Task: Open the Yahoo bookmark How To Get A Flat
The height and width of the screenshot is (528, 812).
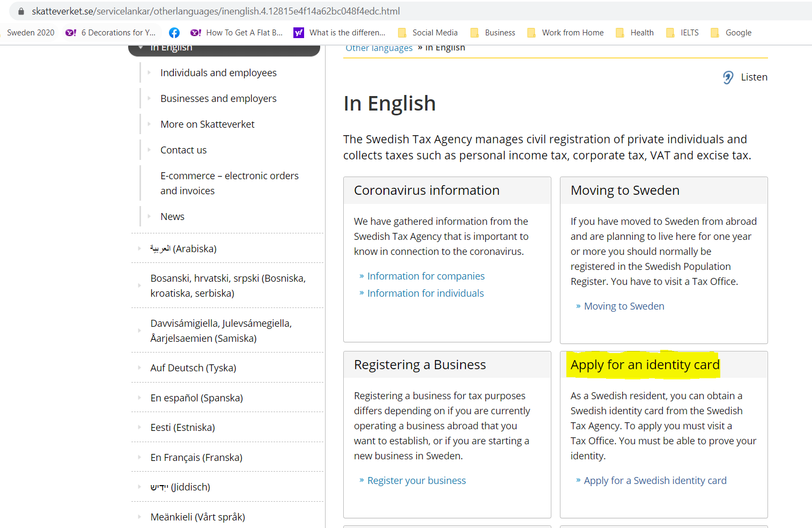Action: pos(236,32)
